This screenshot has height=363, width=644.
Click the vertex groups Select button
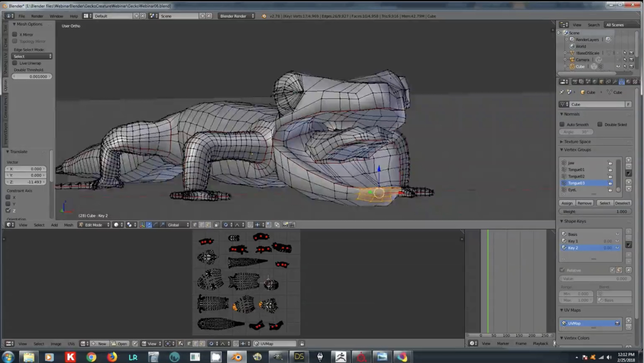[605, 203]
